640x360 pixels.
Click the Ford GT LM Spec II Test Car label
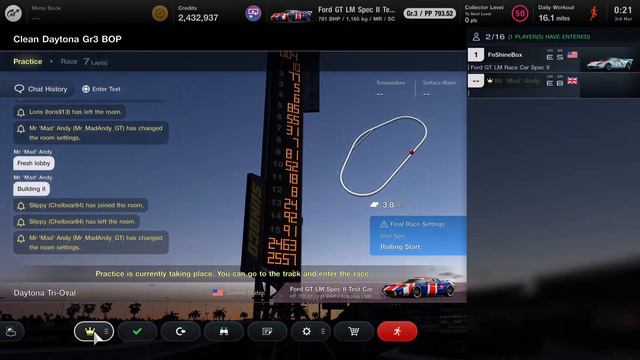[331, 289]
